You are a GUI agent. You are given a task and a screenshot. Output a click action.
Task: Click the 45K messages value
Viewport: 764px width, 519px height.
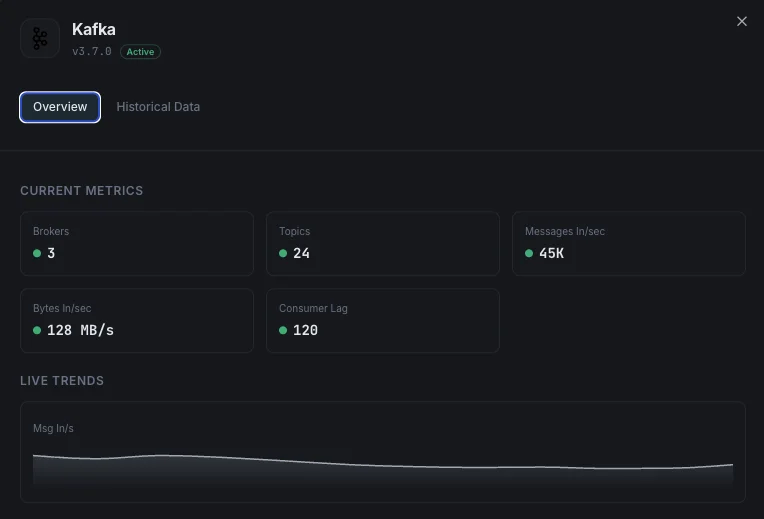tap(552, 253)
